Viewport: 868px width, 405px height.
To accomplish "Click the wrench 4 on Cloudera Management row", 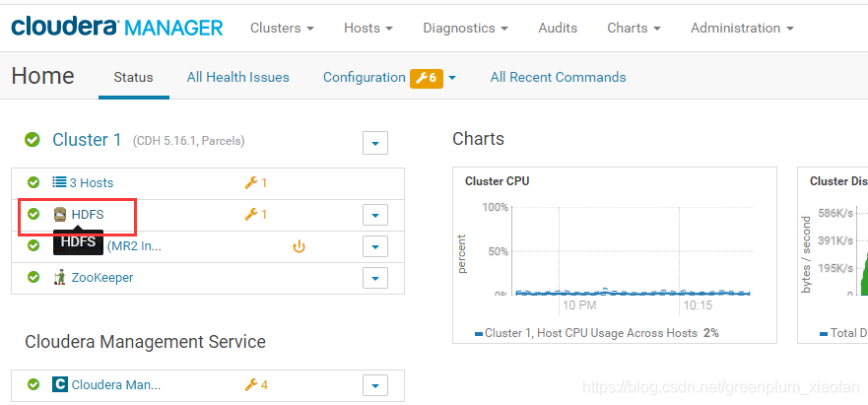I will coord(256,384).
